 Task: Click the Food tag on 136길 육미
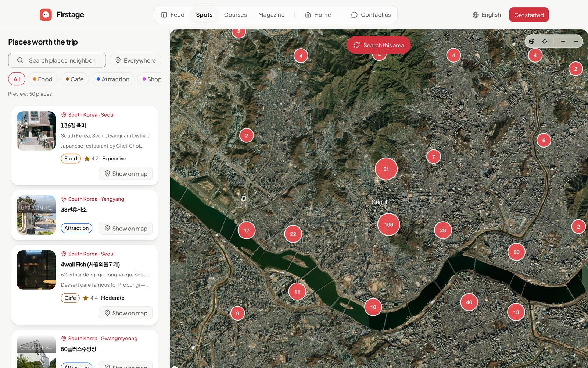coord(71,159)
